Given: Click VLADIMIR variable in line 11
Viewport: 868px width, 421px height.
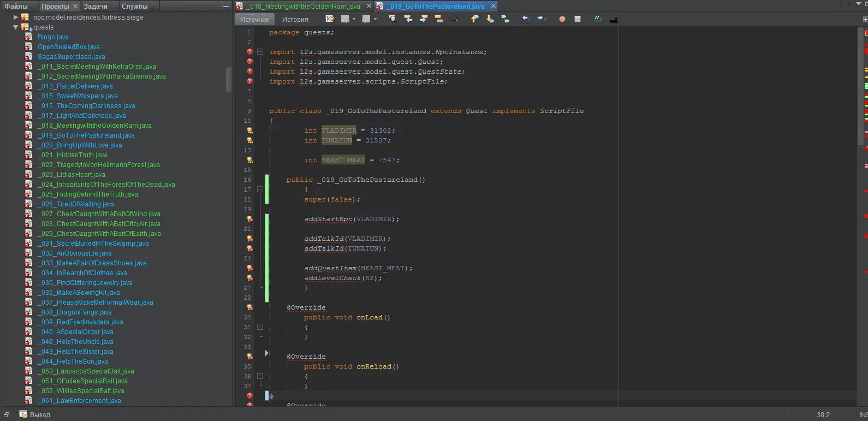Looking at the screenshot, I should tap(338, 131).
